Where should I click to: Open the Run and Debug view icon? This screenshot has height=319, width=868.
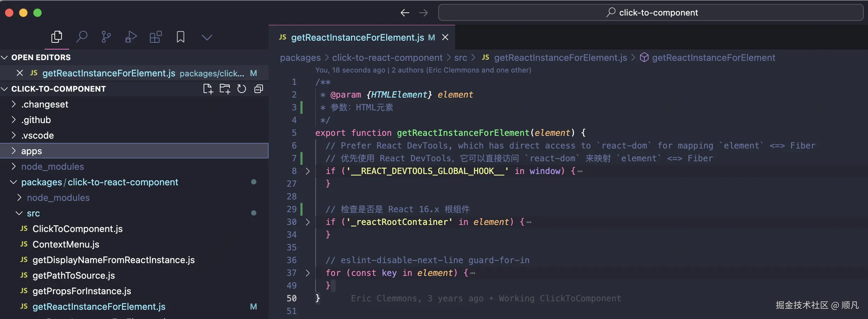tap(131, 37)
